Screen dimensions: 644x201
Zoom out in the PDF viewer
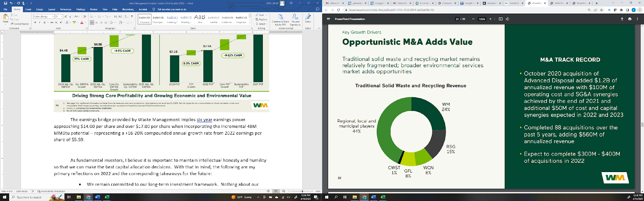pos(473,19)
